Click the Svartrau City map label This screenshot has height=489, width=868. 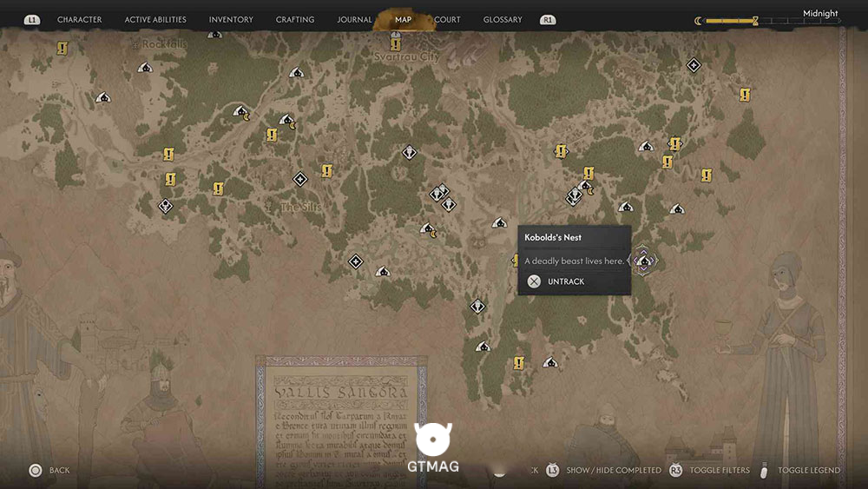(x=407, y=56)
